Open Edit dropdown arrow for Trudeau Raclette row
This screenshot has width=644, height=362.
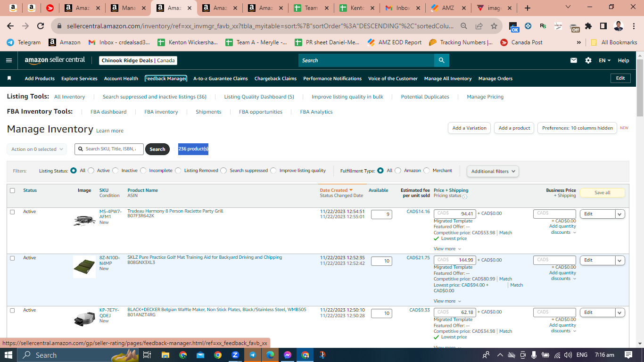pyautogui.click(x=620, y=214)
